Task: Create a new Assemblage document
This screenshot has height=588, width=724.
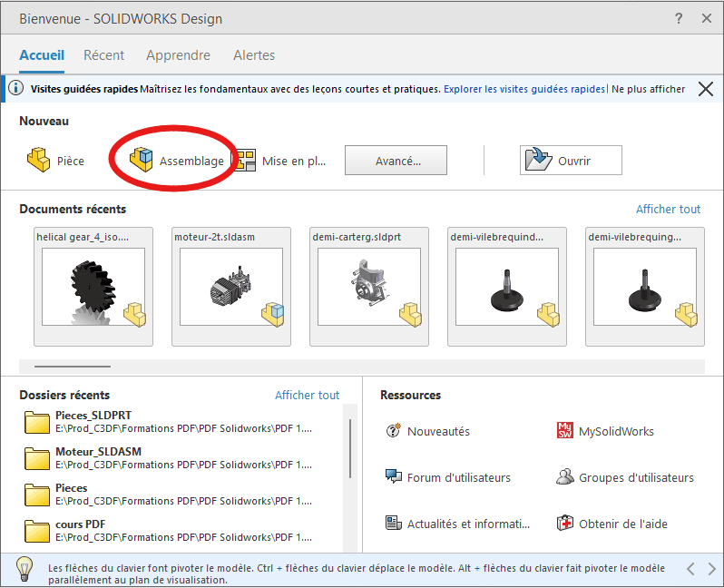Action: point(177,161)
